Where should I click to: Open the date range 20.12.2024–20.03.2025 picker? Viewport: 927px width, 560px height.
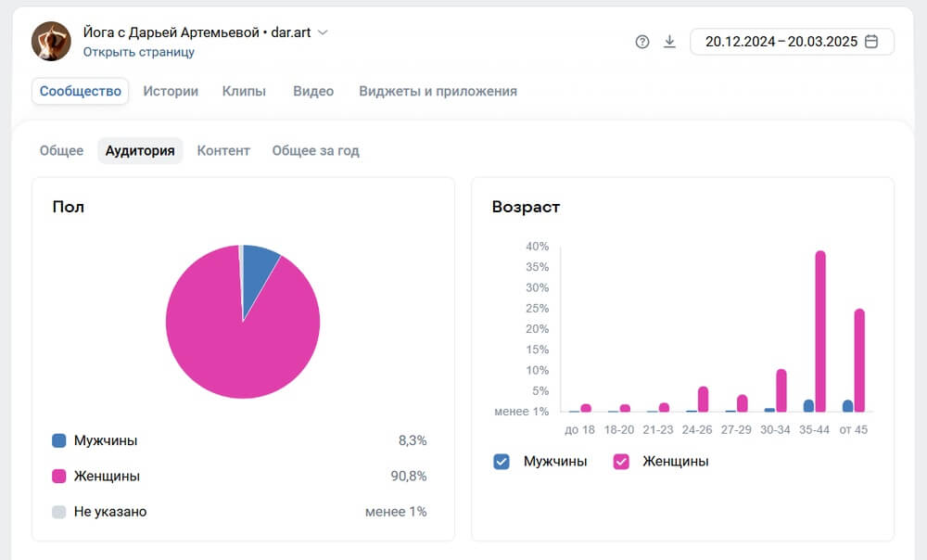click(792, 42)
